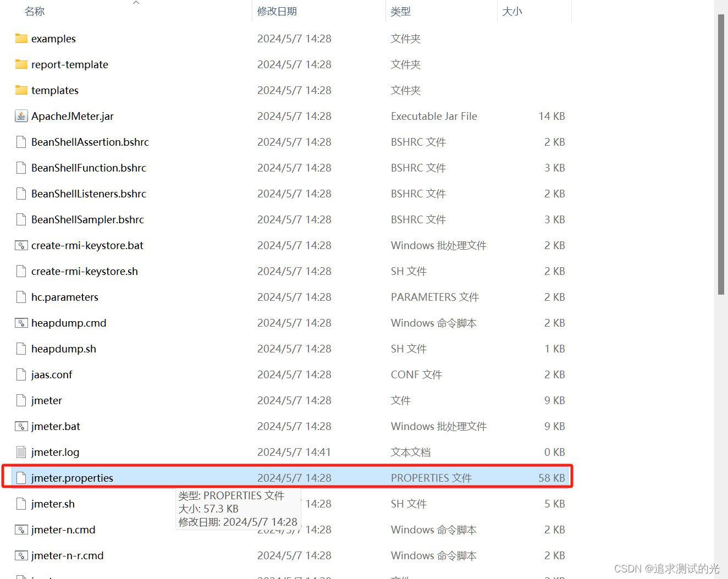Click the 0 KB size cell
This screenshot has height=579, width=728.
[554, 452]
